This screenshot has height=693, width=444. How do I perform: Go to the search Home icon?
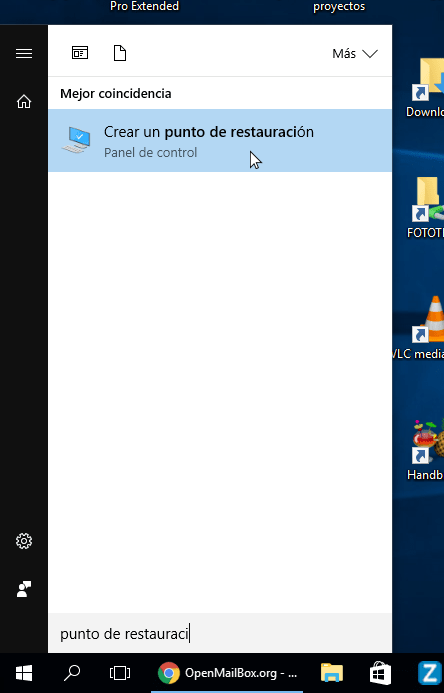[x=24, y=102]
